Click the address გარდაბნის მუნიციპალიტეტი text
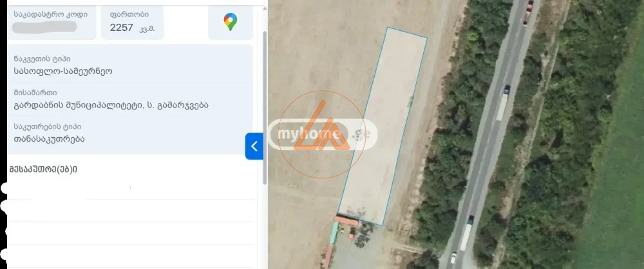 [111, 105]
